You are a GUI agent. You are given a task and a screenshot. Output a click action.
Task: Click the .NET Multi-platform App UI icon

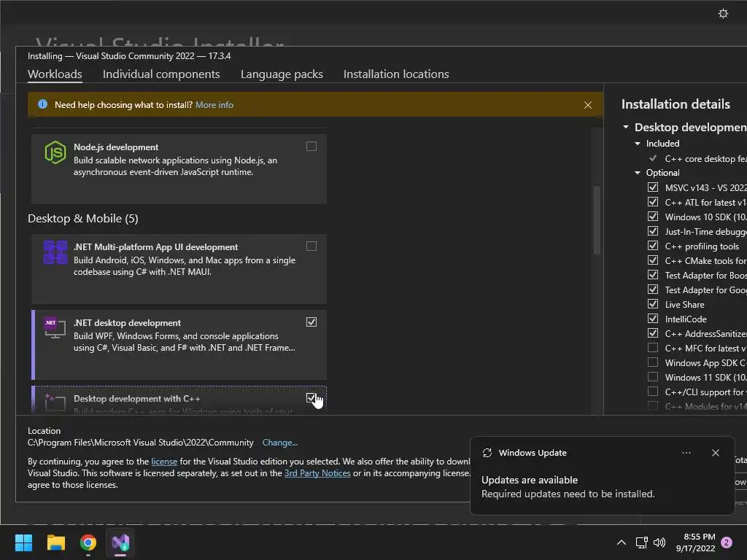55,252
